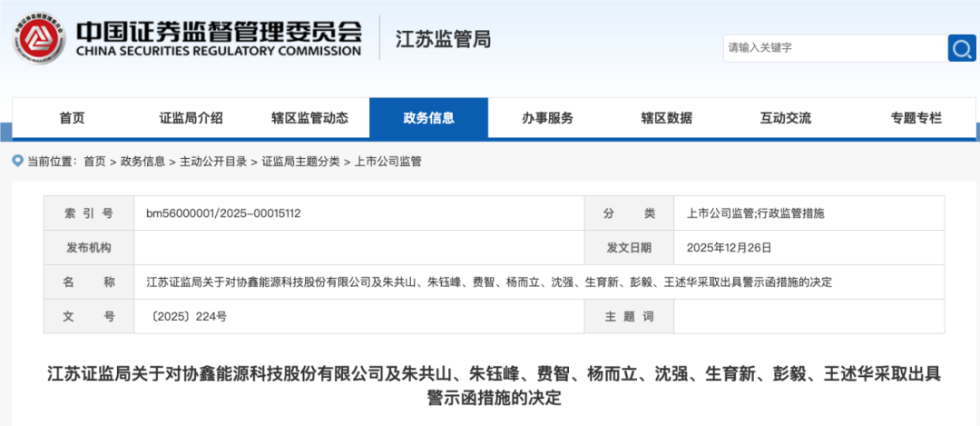This screenshot has width=980, height=426.
Task: Click the 上市公司监管 breadcrumb link
Action: (388, 162)
